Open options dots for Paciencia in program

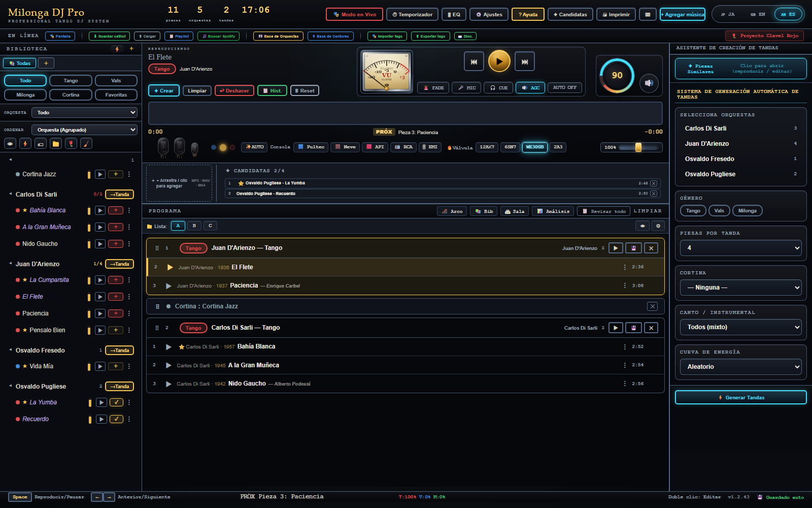(625, 285)
